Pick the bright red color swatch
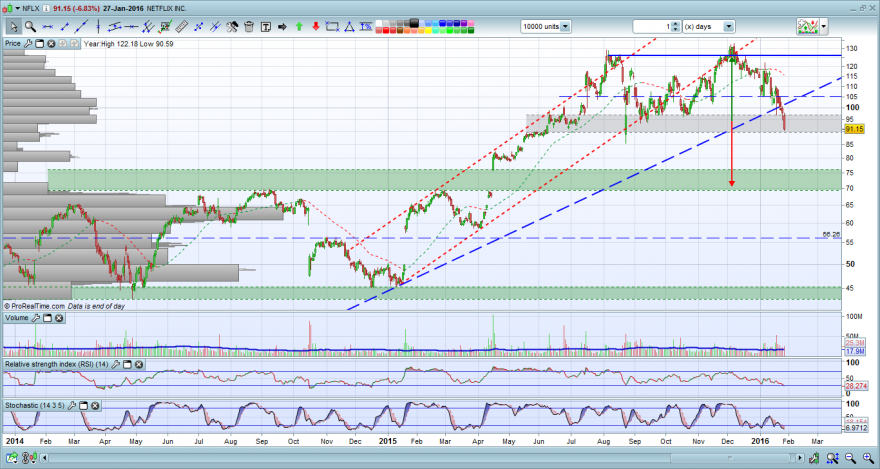This screenshot has width=880, height=469. coord(386,30)
